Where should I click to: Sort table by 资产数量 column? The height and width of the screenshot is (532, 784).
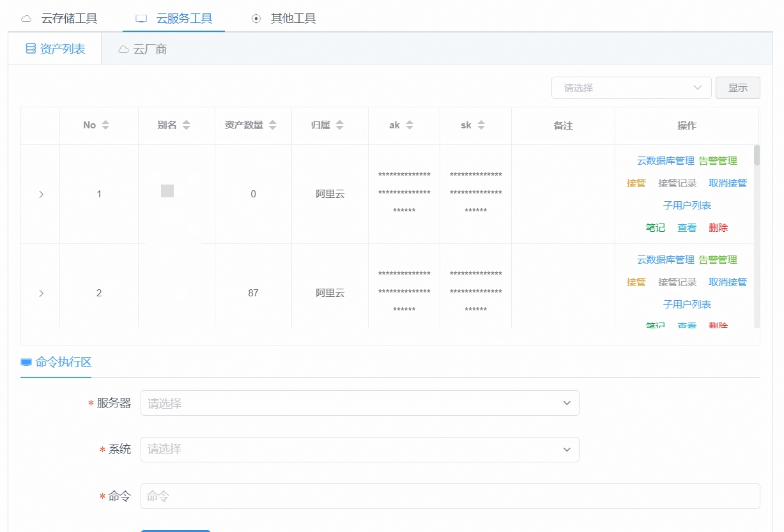[272, 126]
